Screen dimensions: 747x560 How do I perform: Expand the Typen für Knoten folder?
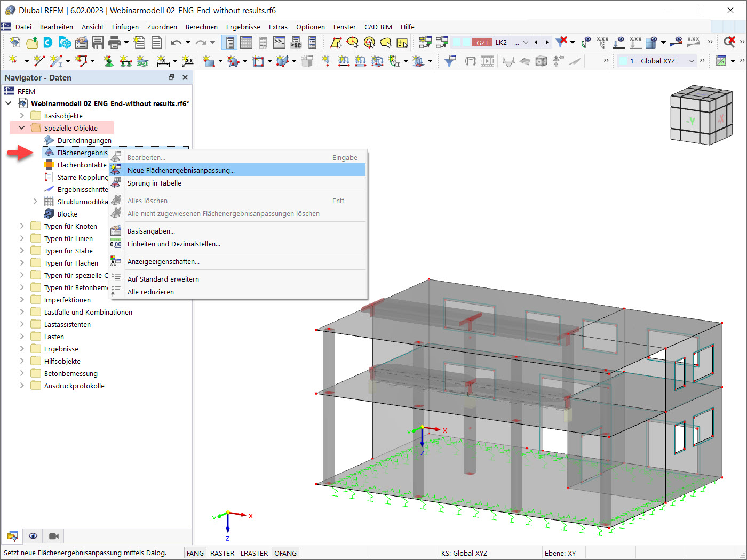(22, 226)
